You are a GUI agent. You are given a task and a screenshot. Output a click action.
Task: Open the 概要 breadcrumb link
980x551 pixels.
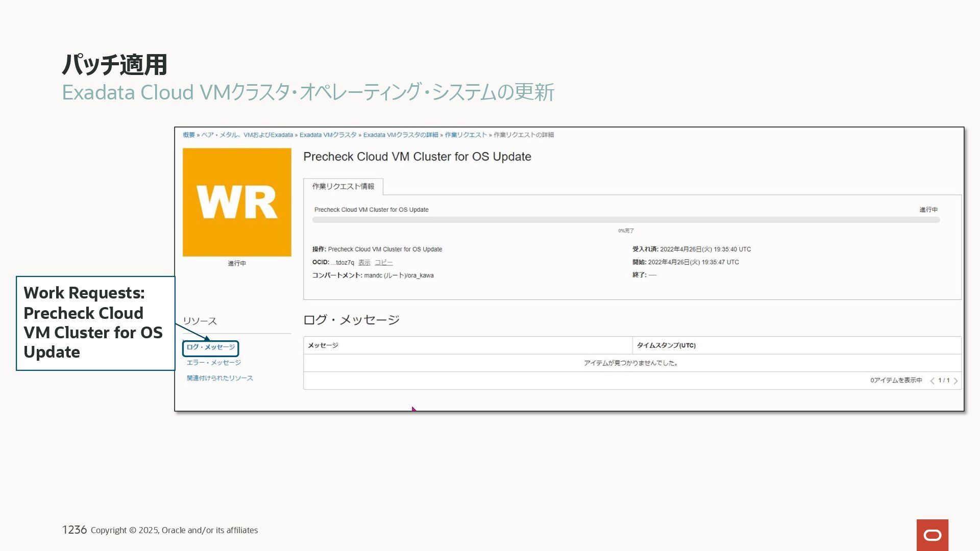189,135
